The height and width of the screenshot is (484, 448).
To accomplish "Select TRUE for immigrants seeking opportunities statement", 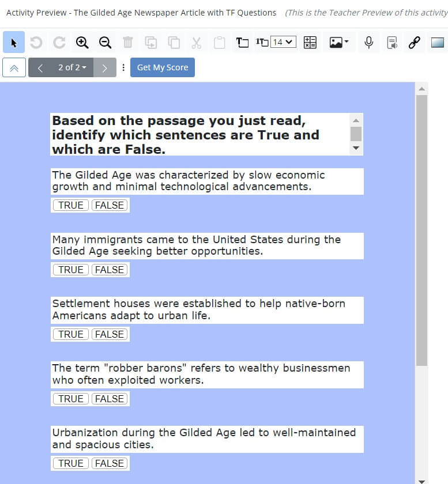I will [x=71, y=270].
